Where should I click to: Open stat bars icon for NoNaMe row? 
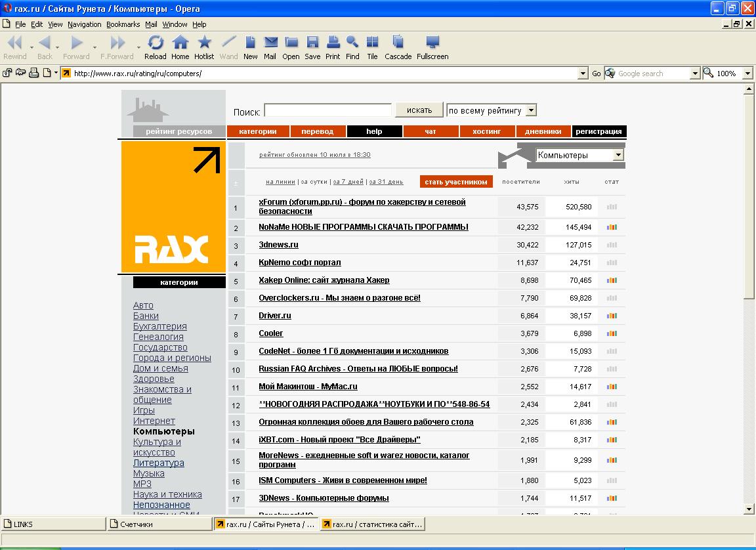[612, 227]
